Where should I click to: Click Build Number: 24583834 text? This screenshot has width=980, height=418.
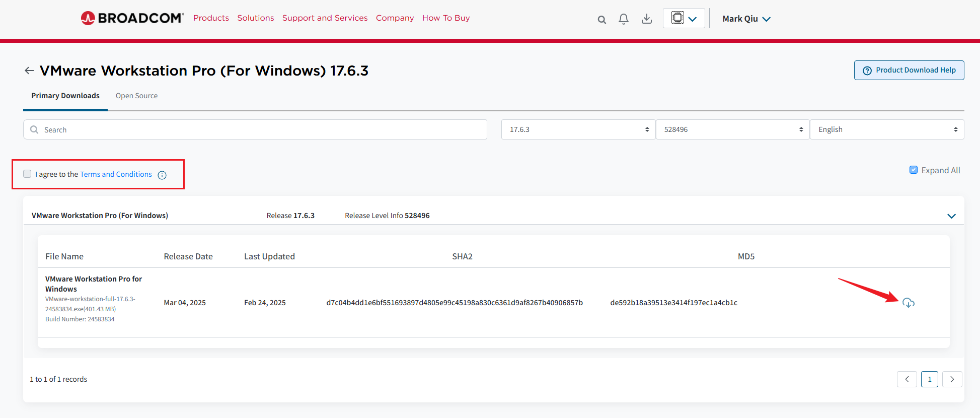coord(80,319)
